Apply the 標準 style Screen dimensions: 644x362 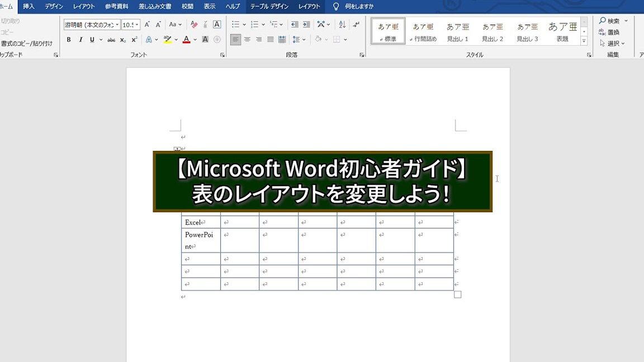388,31
